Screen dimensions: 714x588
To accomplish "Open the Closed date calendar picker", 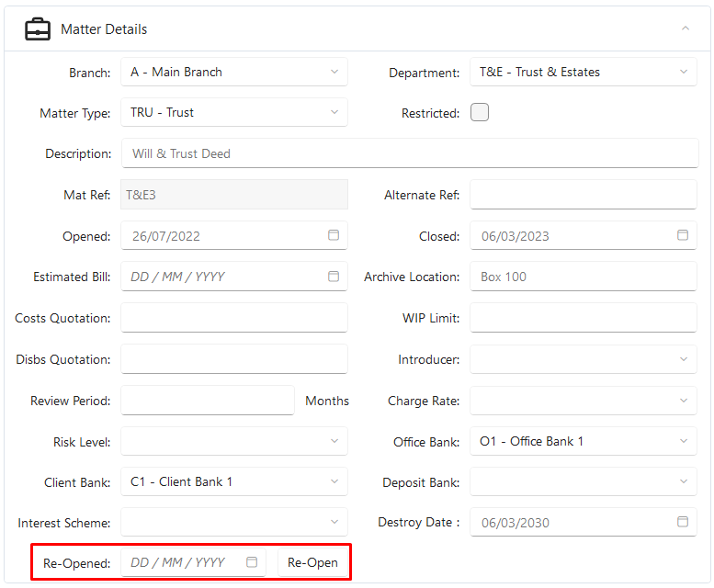I will coord(683,235).
